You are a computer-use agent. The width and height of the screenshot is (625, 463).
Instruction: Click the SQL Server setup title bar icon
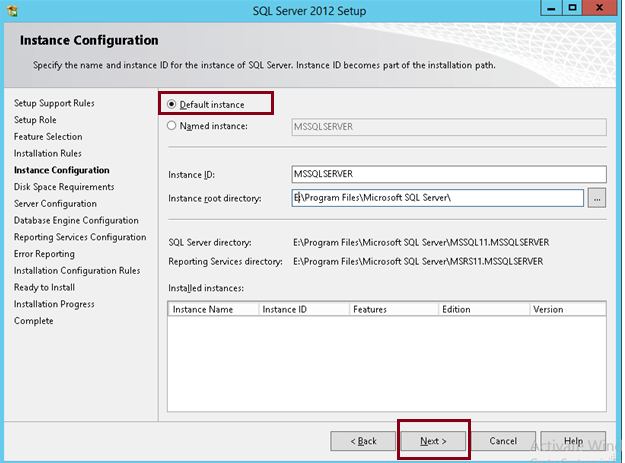coord(12,11)
